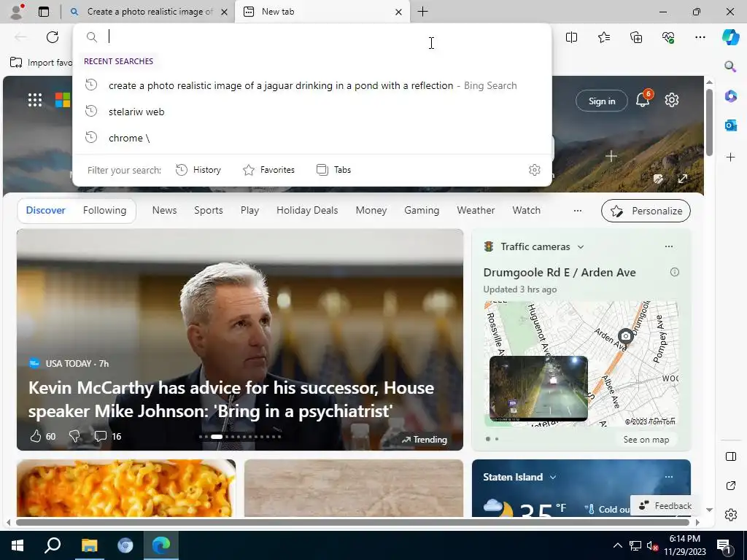Add sidebar app with plus icon
Image resolution: width=747 pixels, height=560 pixels.
[730, 157]
